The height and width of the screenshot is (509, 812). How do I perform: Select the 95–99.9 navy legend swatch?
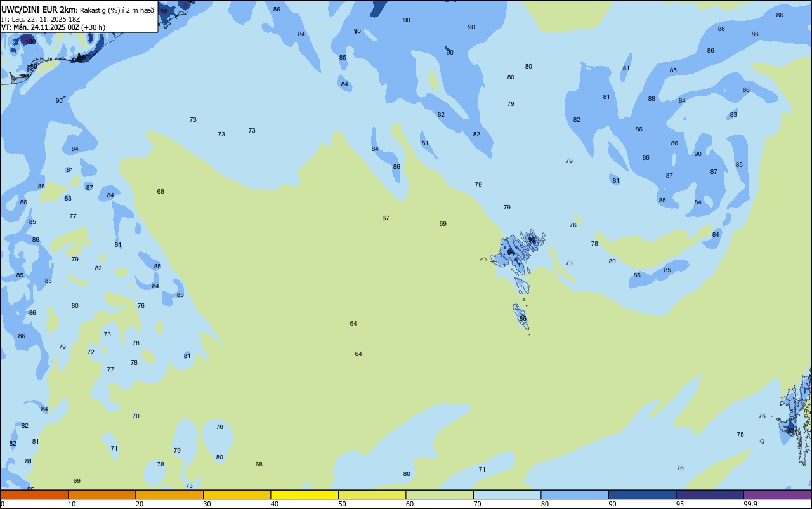coord(710,494)
